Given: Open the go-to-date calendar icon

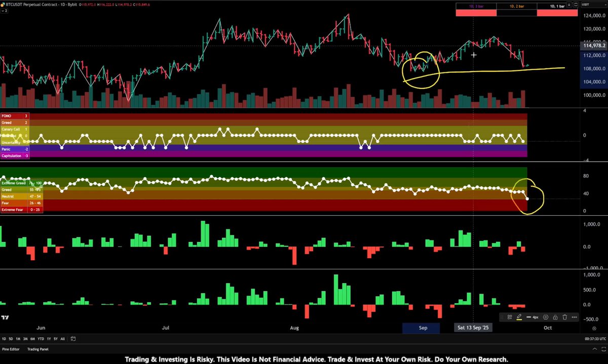Looking at the screenshot, I should click(72, 339).
